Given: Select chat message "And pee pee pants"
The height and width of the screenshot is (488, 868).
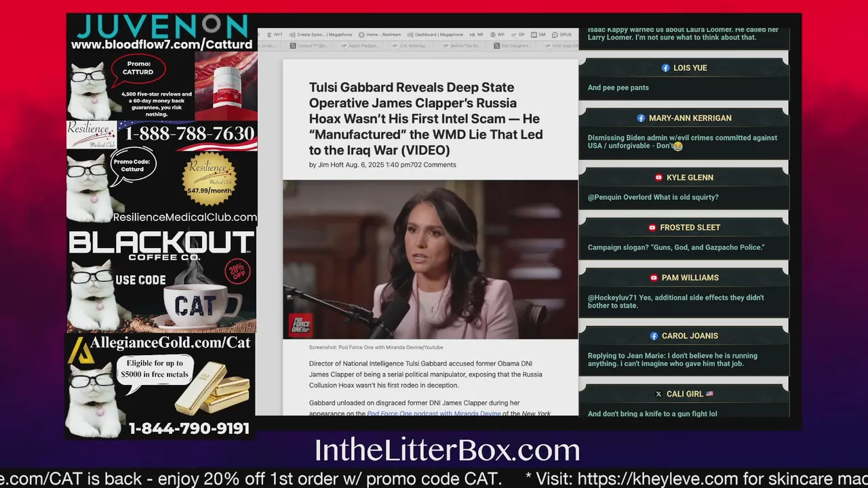Looking at the screenshot, I should click(618, 87).
